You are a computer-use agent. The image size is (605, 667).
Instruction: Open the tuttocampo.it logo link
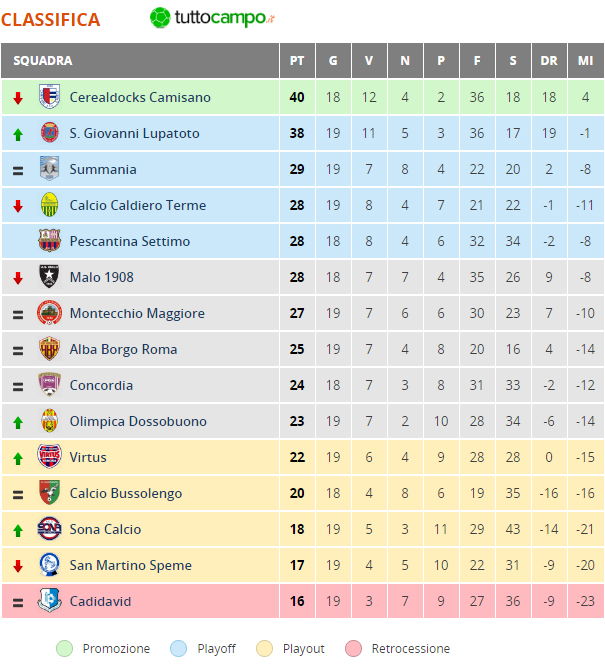point(212,18)
